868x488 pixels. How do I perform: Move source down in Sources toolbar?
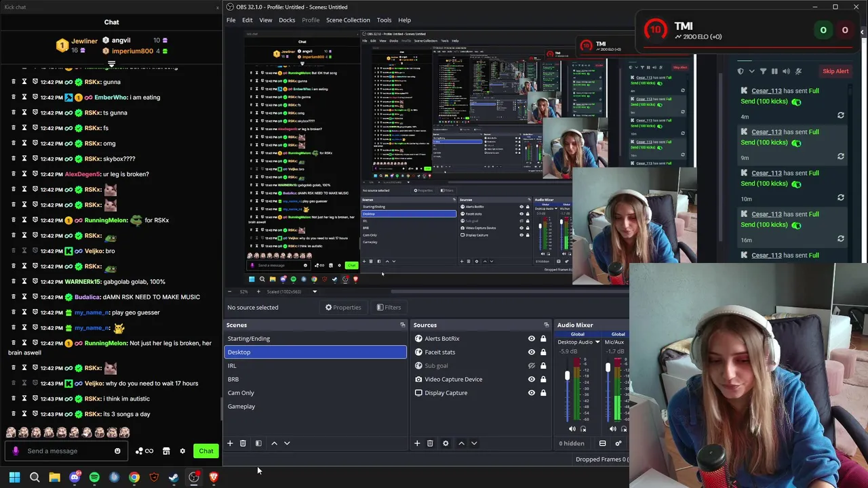click(474, 443)
